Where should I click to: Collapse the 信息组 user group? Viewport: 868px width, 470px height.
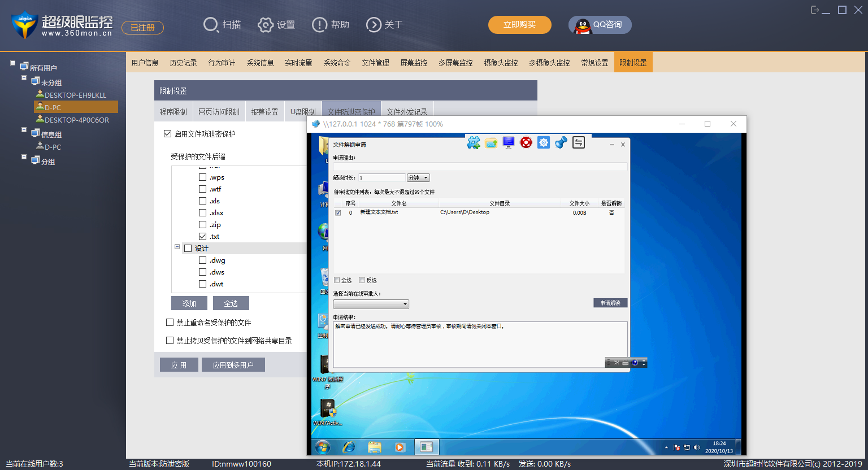coord(24,130)
